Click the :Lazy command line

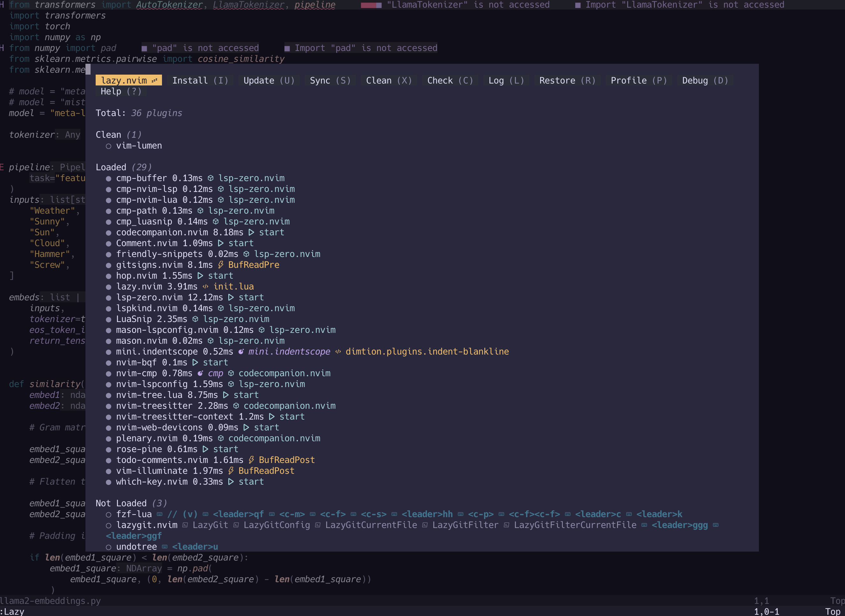pyautogui.click(x=12, y=612)
